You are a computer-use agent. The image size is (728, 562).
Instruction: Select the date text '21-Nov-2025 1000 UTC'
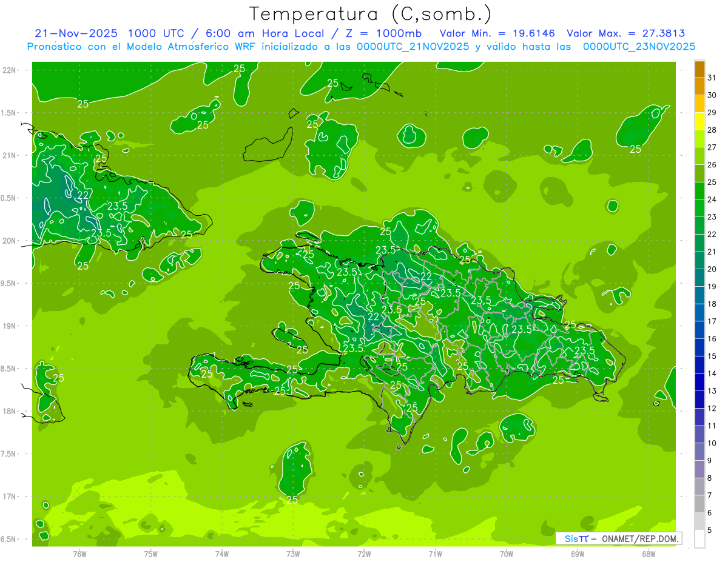point(109,33)
